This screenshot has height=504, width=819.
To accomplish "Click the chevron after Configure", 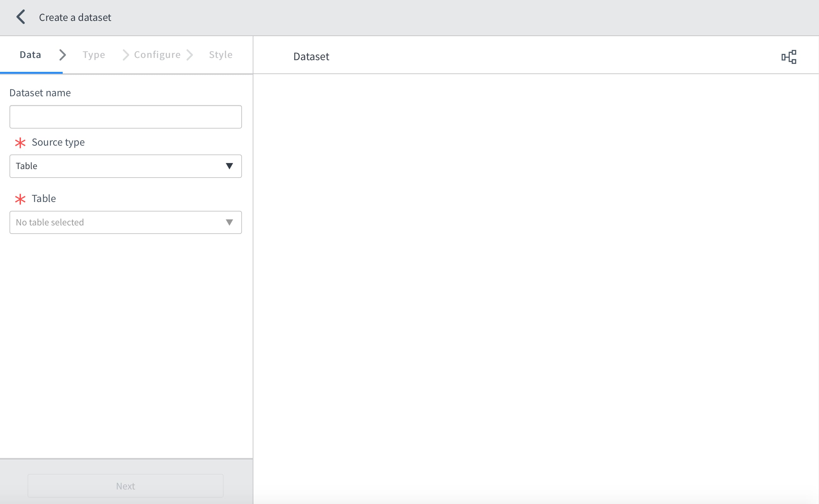I will tap(190, 55).
